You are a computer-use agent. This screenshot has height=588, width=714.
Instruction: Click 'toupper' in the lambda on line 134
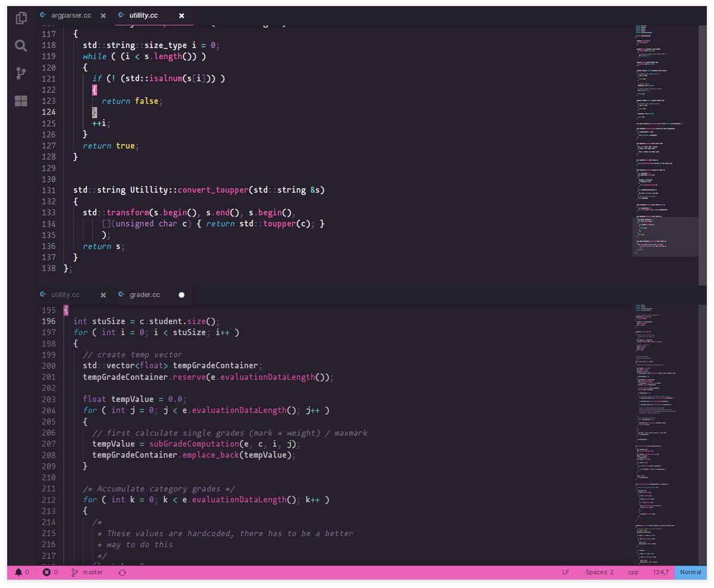point(279,224)
